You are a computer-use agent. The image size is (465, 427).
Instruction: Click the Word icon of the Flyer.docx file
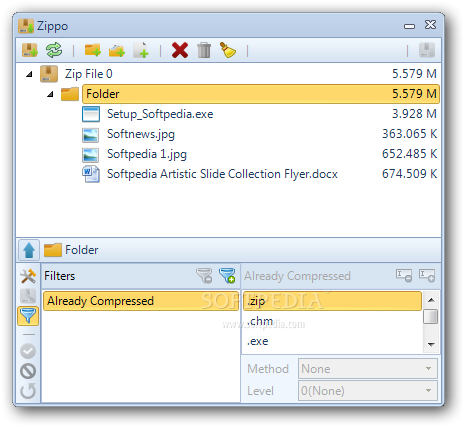[x=91, y=174]
